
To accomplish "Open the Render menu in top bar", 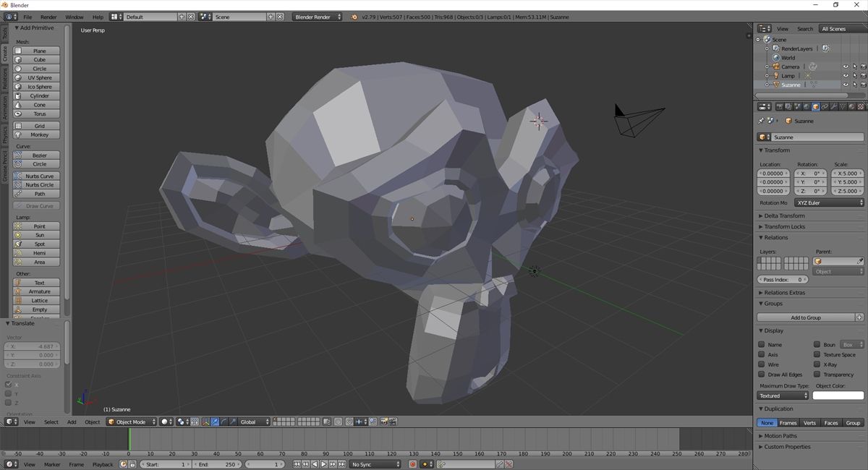I will click(x=49, y=17).
